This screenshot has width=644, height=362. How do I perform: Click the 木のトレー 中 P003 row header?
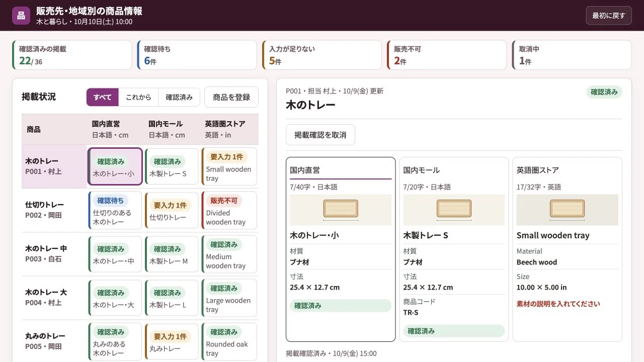[54, 254]
